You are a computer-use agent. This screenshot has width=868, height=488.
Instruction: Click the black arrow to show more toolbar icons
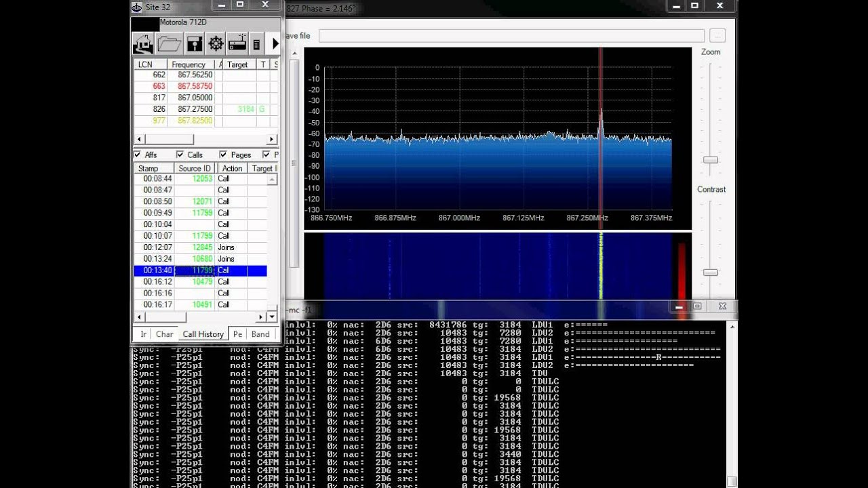pyautogui.click(x=275, y=44)
